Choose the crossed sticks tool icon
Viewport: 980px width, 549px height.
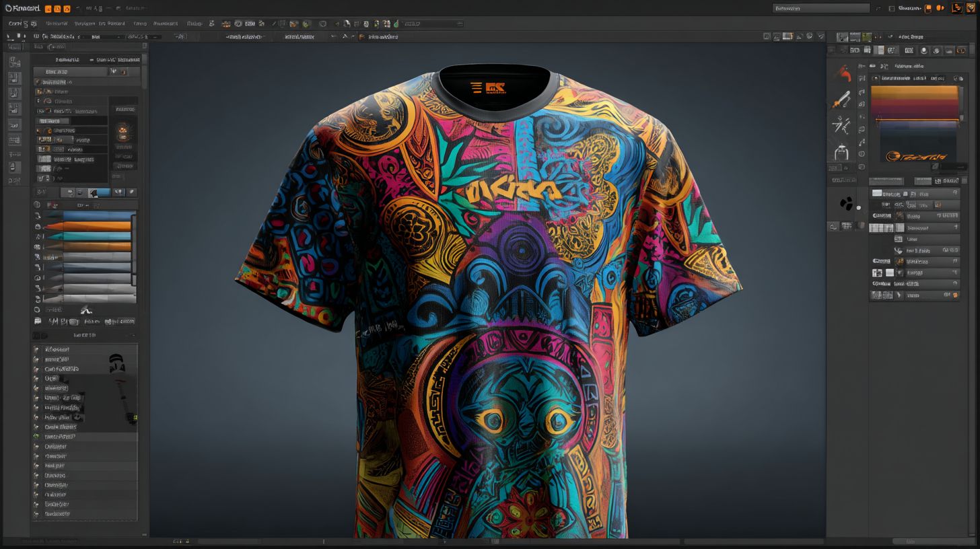841,125
